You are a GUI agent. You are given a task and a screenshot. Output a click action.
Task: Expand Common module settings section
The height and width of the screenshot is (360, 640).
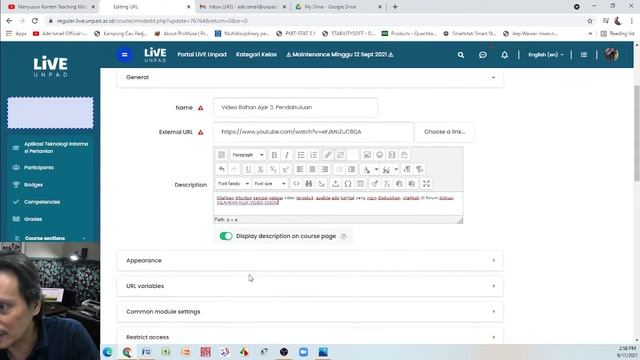(310, 312)
